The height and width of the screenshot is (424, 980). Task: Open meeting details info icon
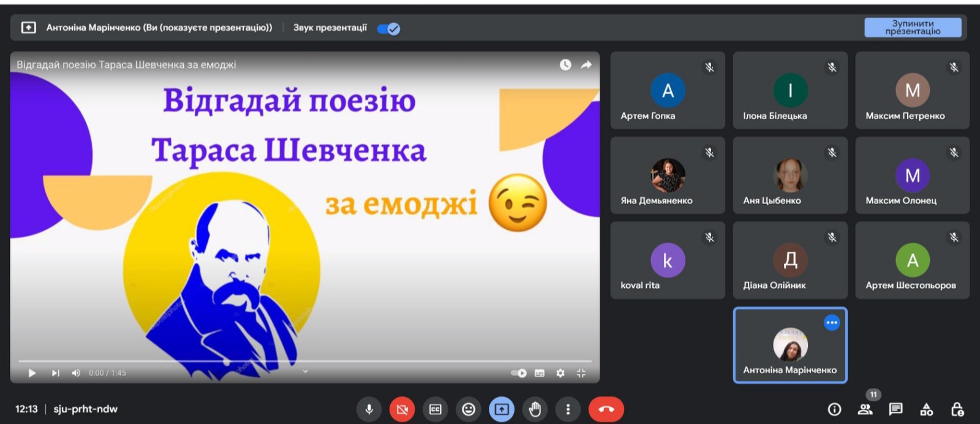[x=834, y=409]
